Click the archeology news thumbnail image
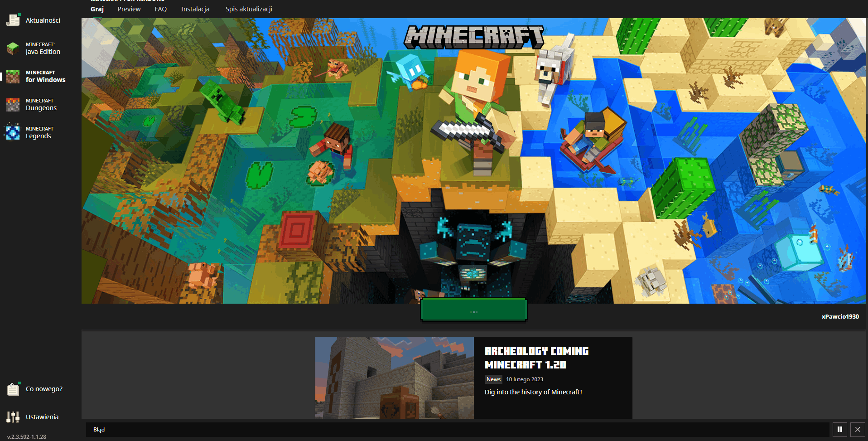 tap(395, 378)
